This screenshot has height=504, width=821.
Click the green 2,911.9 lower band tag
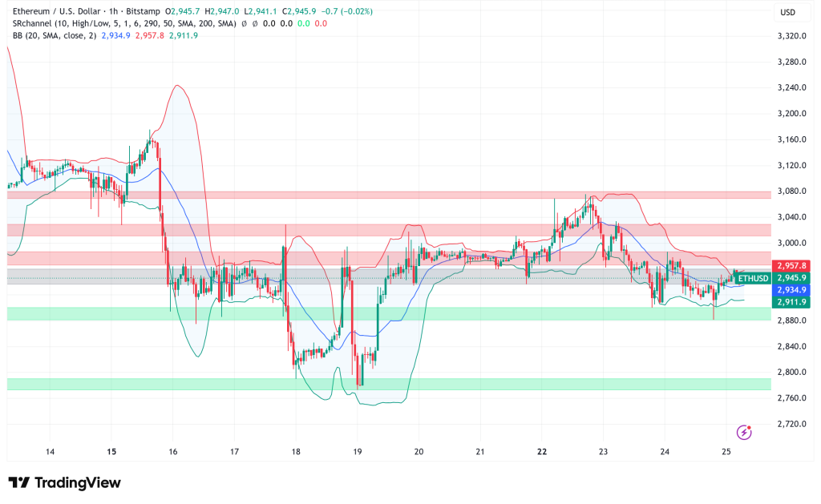tap(790, 304)
